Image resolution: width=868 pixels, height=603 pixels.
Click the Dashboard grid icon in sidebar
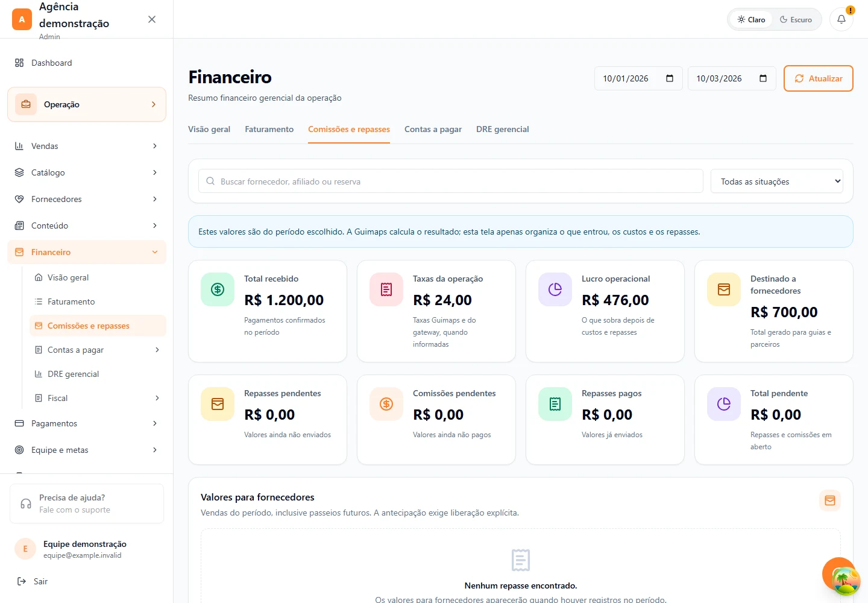19,63
